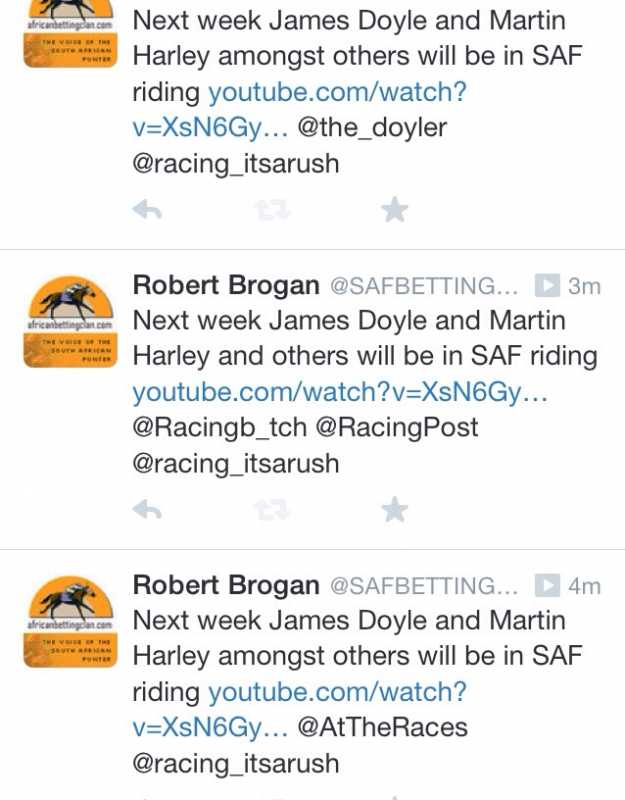Tap the media play icon beside 4m
Image resolution: width=625 pixels, height=800 pixels.
(x=546, y=586)
